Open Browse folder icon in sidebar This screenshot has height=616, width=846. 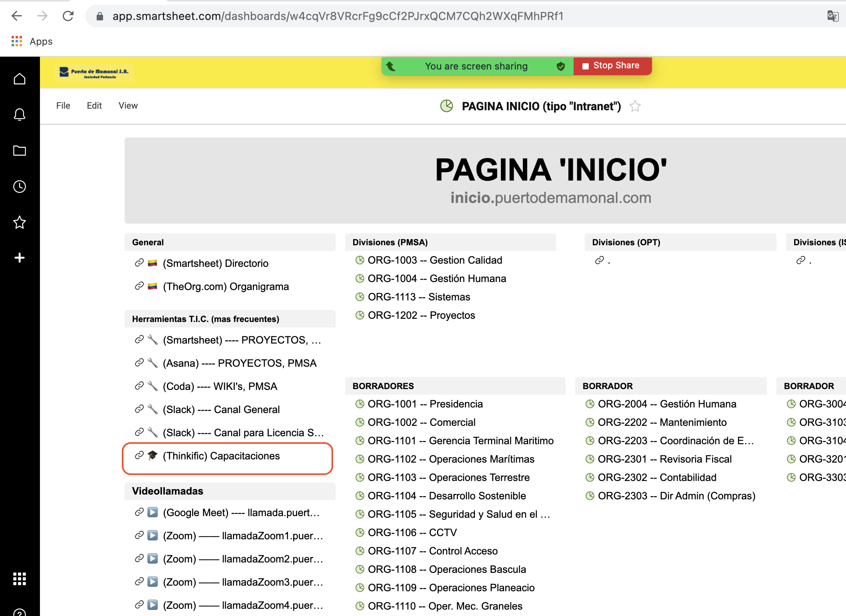(20, 151)
